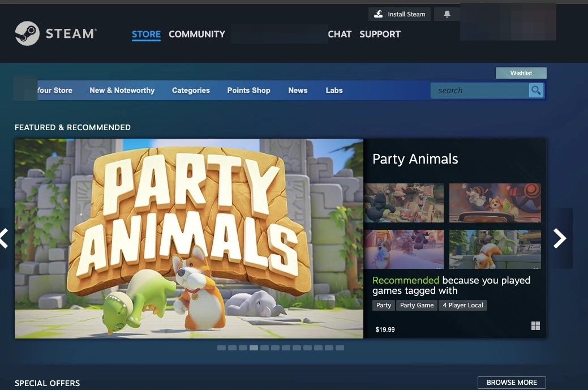Go to previous featured game arrow

click(x=4, y=238)
